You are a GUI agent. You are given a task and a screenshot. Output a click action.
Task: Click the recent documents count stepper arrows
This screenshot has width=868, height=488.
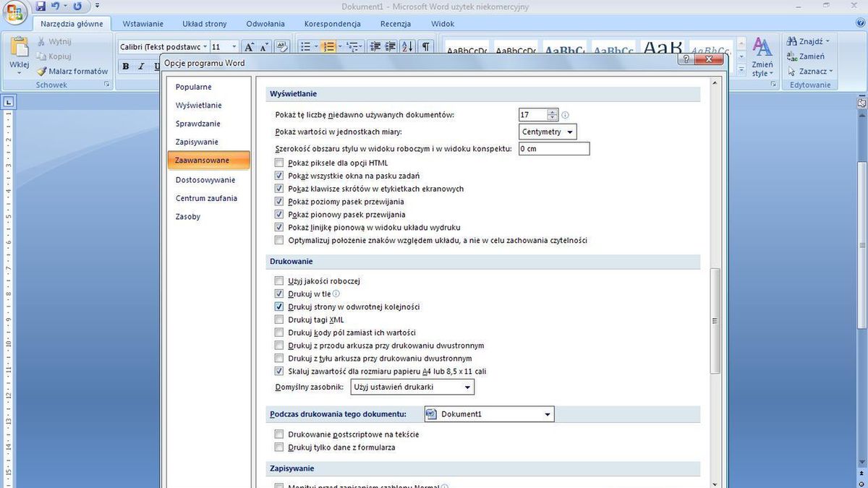point(553,114)
